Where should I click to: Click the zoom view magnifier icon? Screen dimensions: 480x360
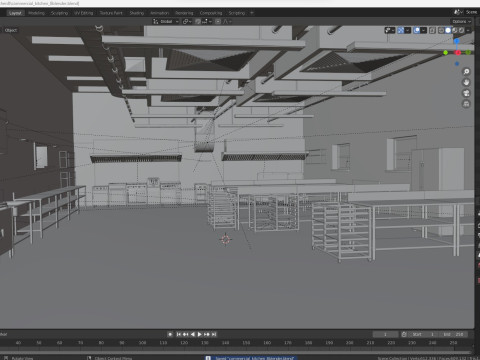466,72
